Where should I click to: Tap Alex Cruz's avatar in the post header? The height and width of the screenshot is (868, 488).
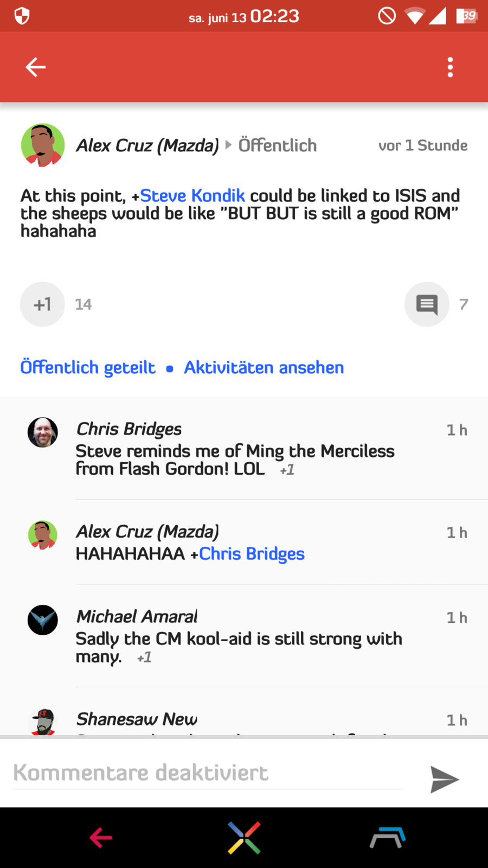point(43,145)
